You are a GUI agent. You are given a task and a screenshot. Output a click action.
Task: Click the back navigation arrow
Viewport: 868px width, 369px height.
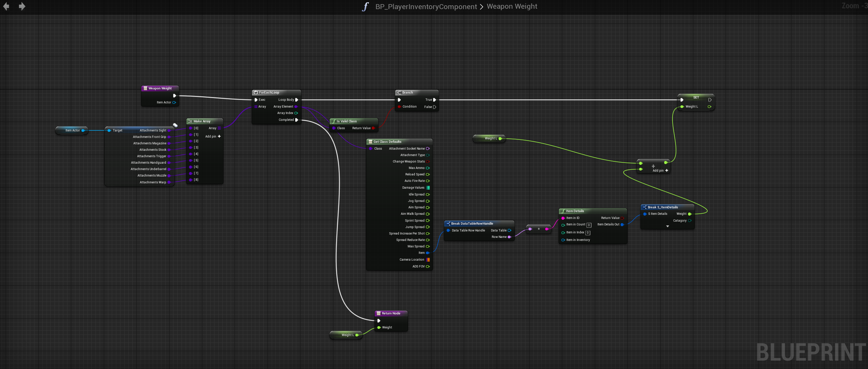pyautogui.click(x=6, y=6)
